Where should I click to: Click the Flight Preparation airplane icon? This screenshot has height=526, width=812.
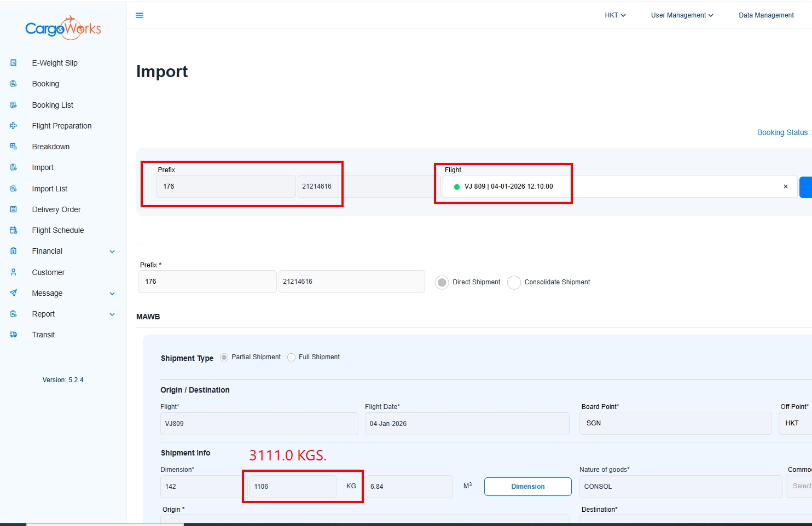(x=14, y=126)
